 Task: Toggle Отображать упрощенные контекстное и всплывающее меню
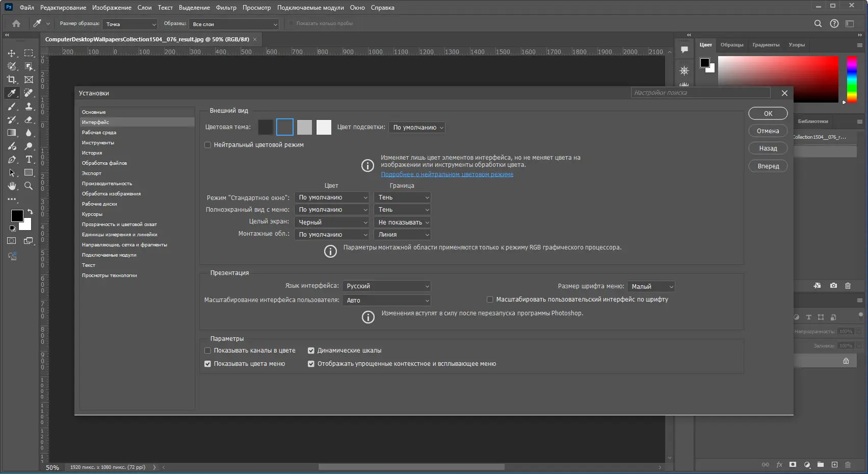pos(311,364)
